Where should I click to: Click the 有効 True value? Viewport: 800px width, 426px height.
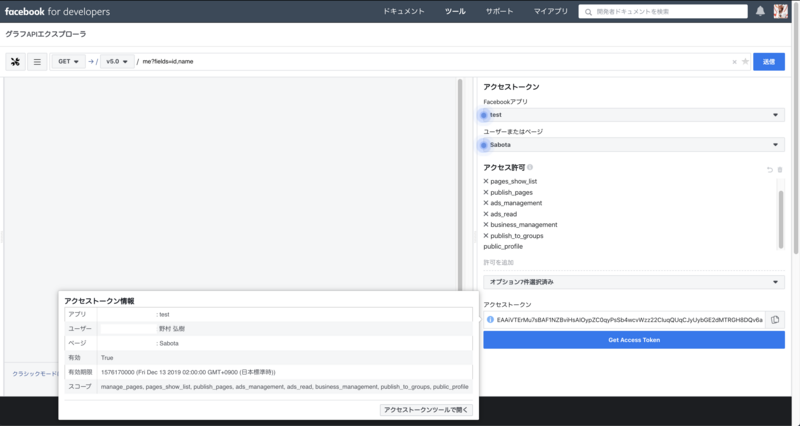[107, 358]
